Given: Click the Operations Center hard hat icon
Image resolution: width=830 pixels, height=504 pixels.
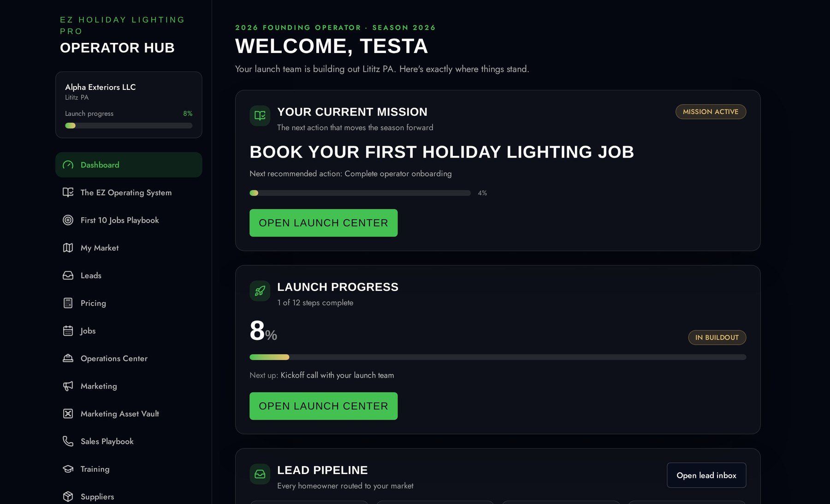Looking at the screenshot, I should tap(68, 358).
